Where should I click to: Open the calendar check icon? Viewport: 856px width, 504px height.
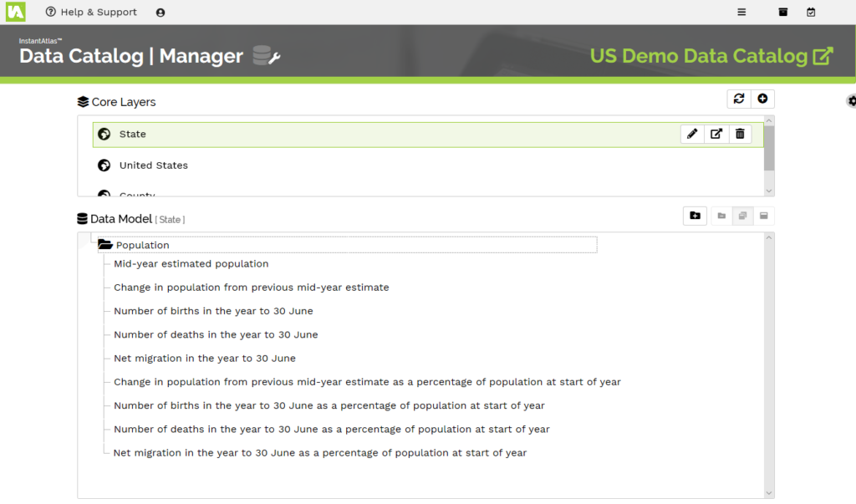[811, 12]
